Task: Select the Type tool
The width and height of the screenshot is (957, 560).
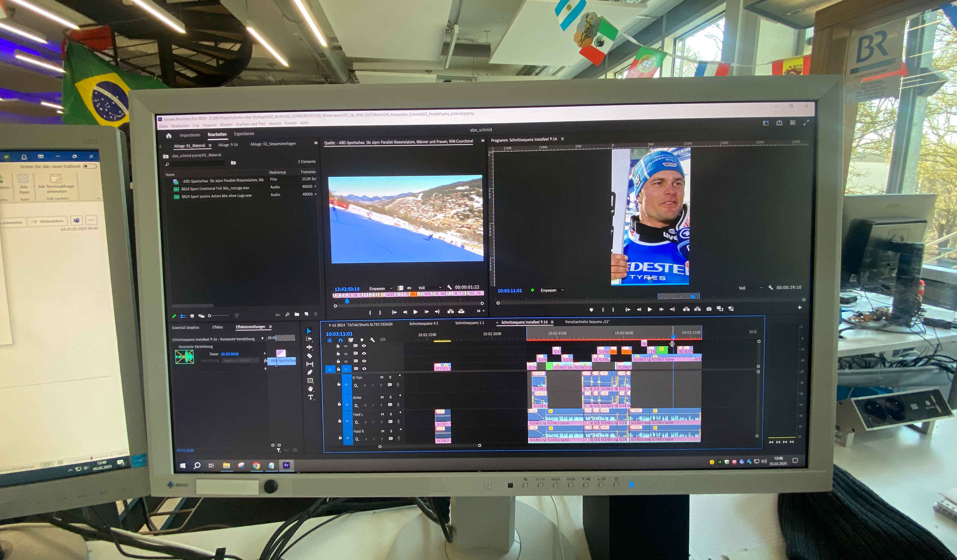Action: pyautogui.click(x=311, y=397)
